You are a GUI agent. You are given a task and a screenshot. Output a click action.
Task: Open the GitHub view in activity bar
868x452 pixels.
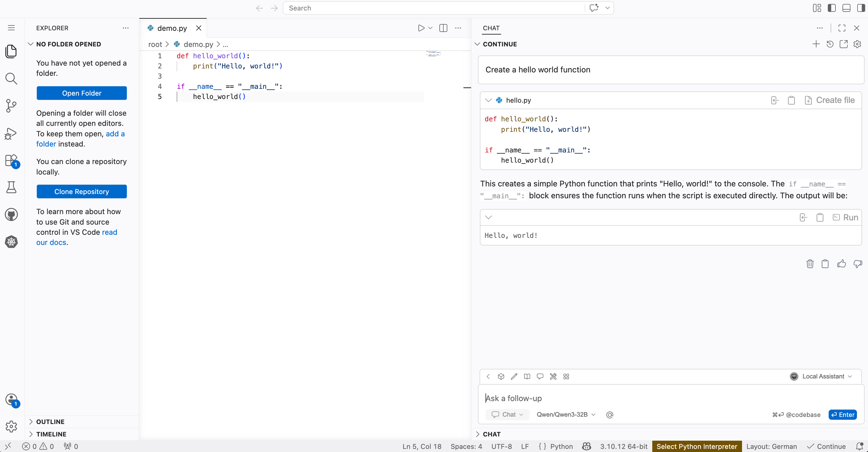[x=11, y=214]
